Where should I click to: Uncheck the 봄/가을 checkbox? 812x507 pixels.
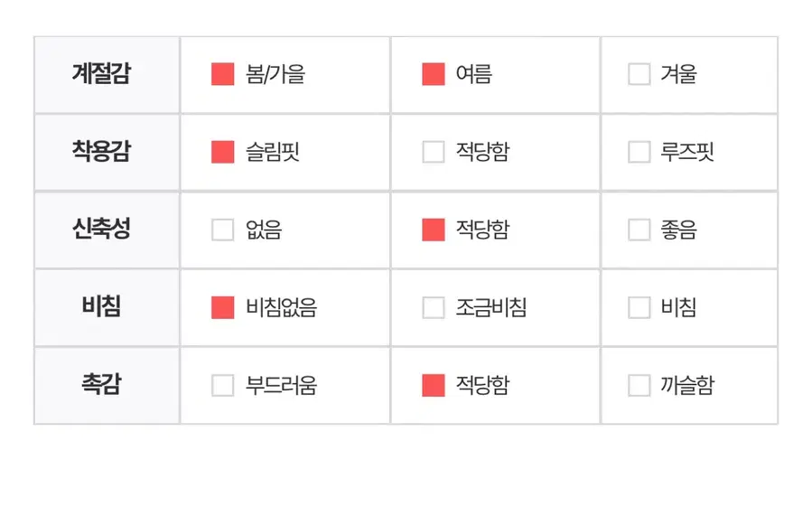click(222, 74)
